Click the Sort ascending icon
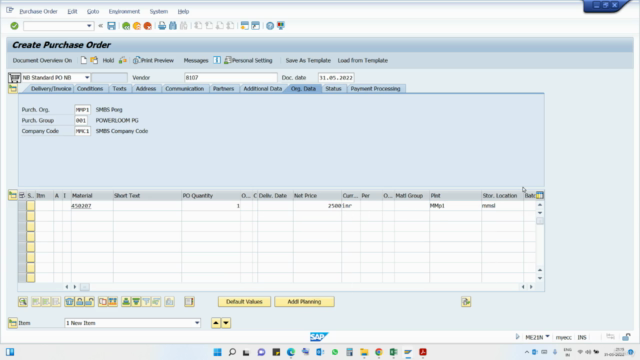The height and width of the screenshot is (360, 640). coord(126,302)
